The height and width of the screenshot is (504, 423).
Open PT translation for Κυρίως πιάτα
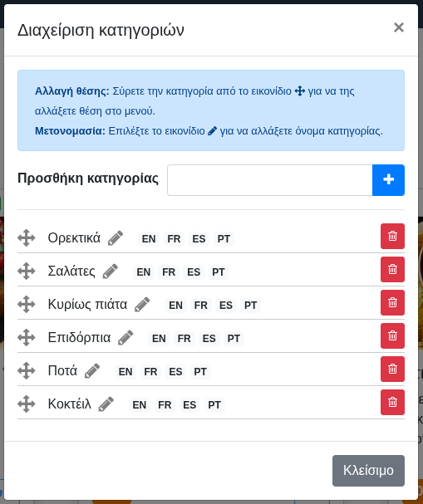[251, 305]
